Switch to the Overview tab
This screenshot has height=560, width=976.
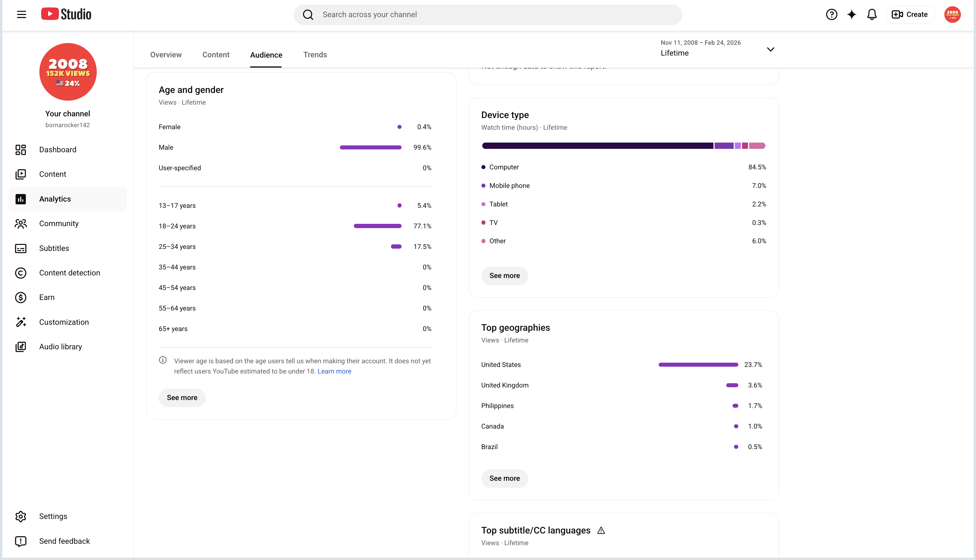166,55
